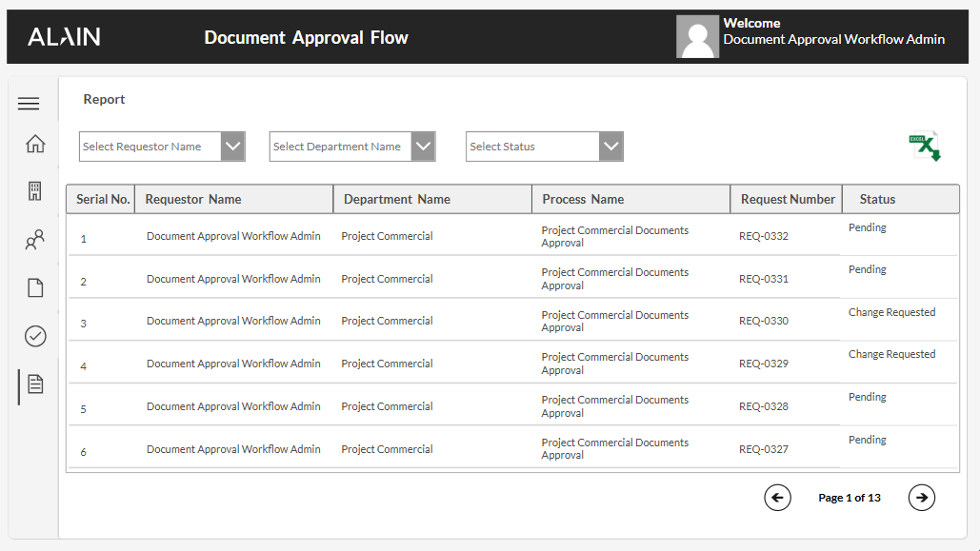The width and height of the screenshot is (980, 551).
Task: Sort by the Request Number column header
Action: (786, 199)
